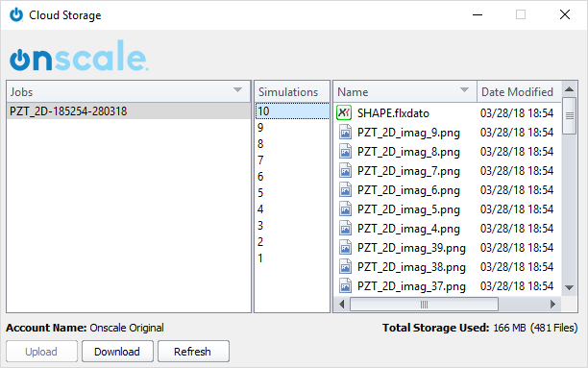
Task: Click the image icon of PZT_2D_imag_7.png
Action: click(345, 171)
